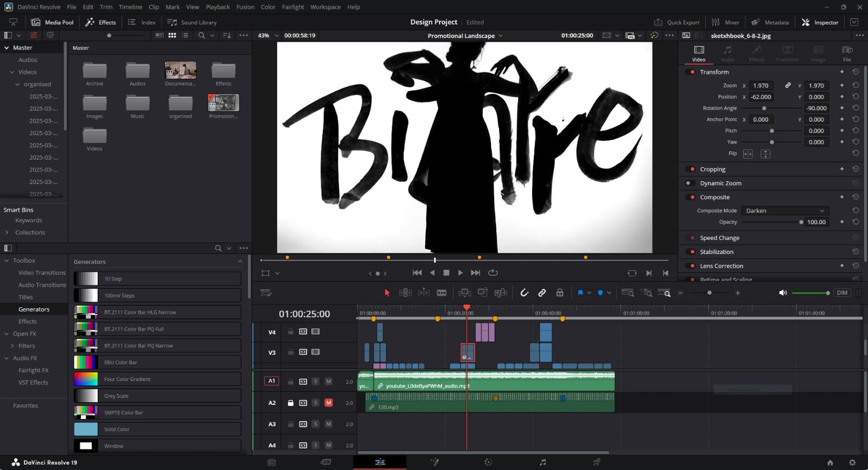Open the Promotional Landscape timeline dropdown
This screenshot has height=470, width=868.
click(465, 36)
